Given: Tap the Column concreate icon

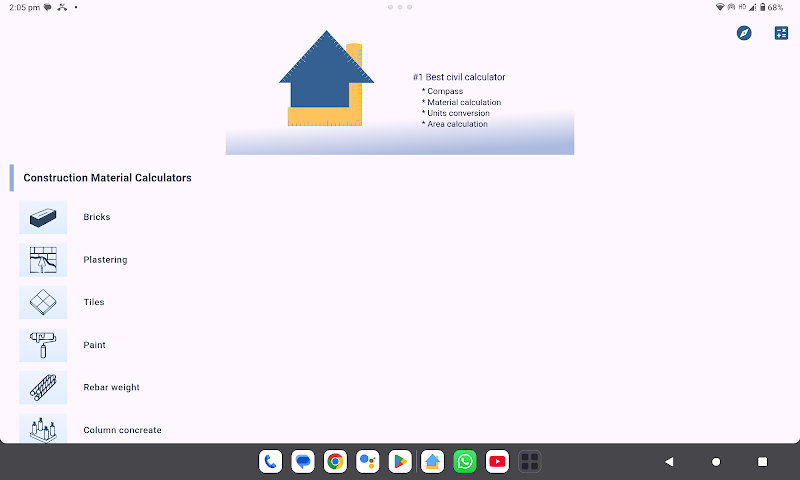Looking at the screenshot, I should point(43,429).
